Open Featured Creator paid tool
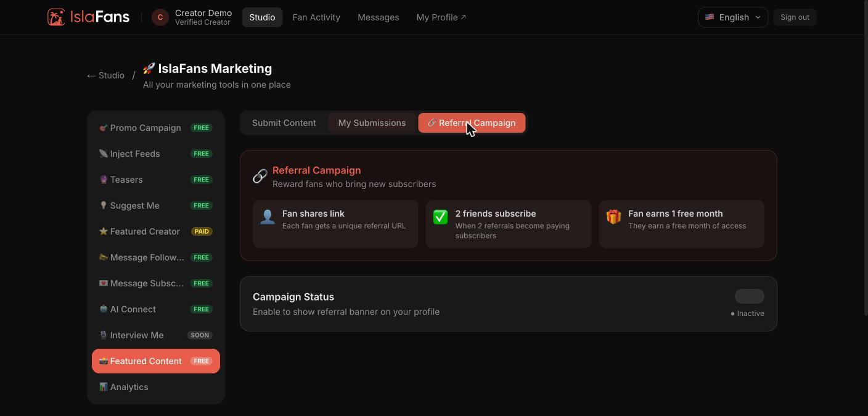The width and height of the screenshot is (868, 416). click(x=156, y=231)
